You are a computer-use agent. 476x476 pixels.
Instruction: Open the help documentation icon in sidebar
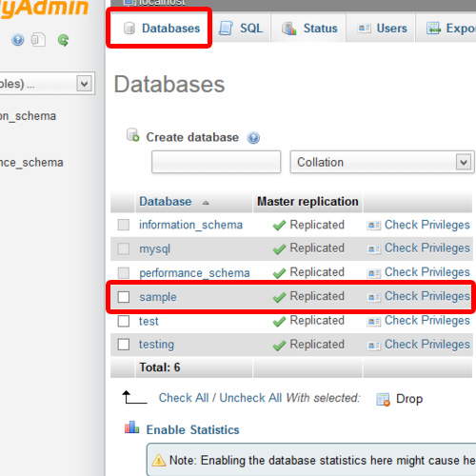click(x=18, y=40)
